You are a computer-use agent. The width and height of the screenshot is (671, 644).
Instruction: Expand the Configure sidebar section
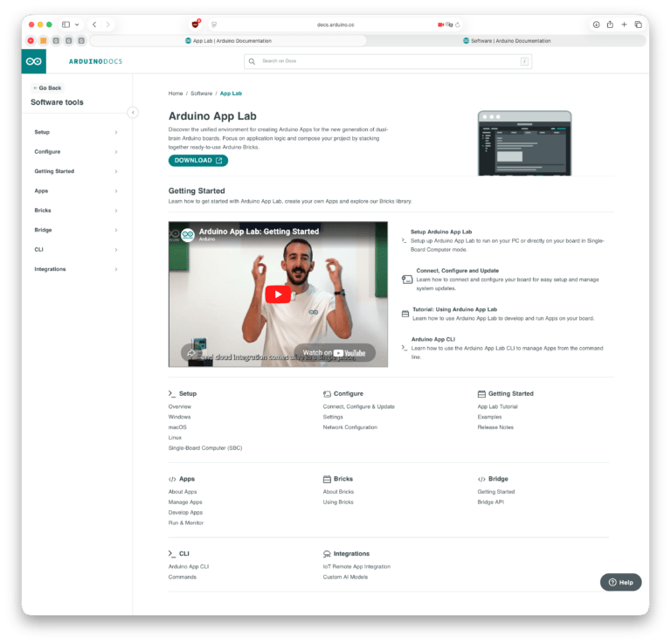pos(76,152)
